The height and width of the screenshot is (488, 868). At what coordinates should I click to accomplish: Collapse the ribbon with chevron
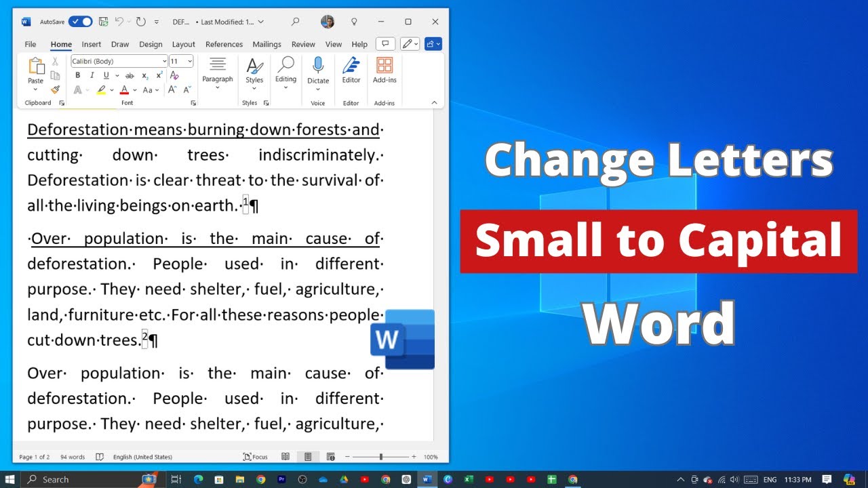(434, 102)
